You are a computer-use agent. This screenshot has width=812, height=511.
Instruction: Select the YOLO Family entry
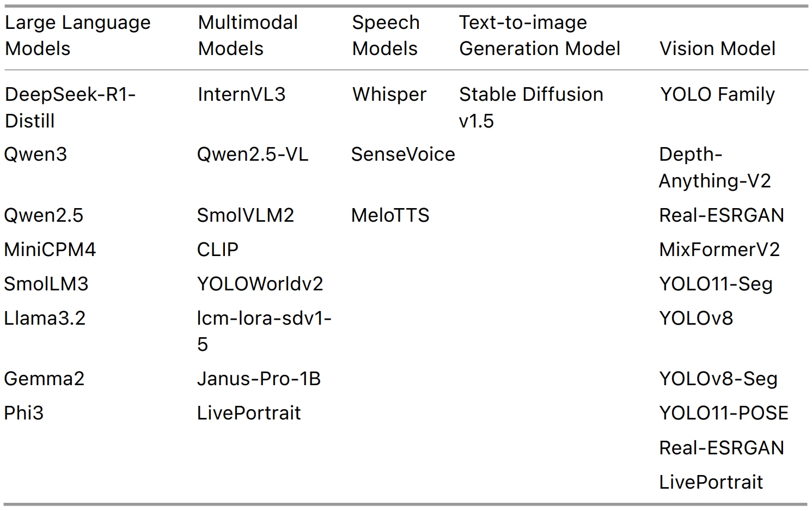[x=717, y=94]
